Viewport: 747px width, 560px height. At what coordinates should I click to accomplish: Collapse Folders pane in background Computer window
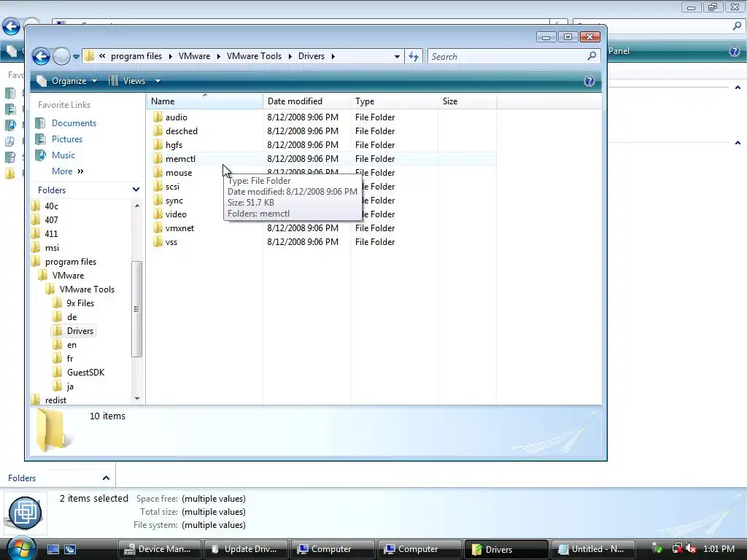click(x=106, y=478)
